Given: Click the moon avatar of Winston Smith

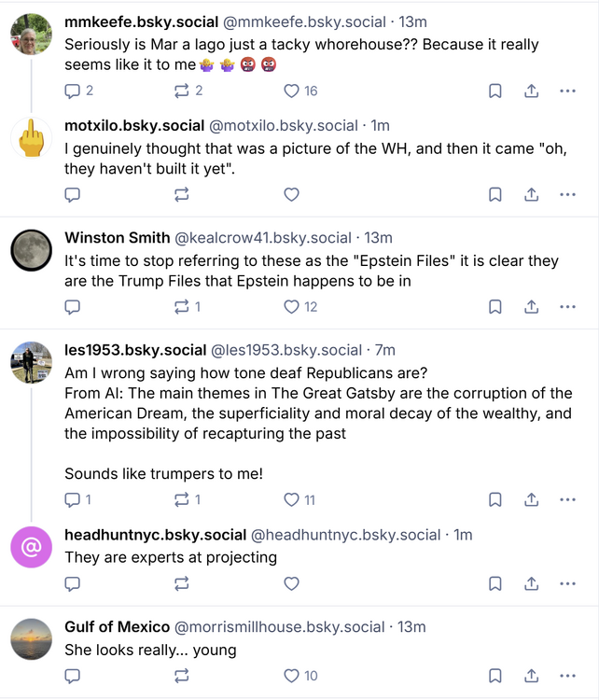Looking at the screenshot, I should [31, 249].
